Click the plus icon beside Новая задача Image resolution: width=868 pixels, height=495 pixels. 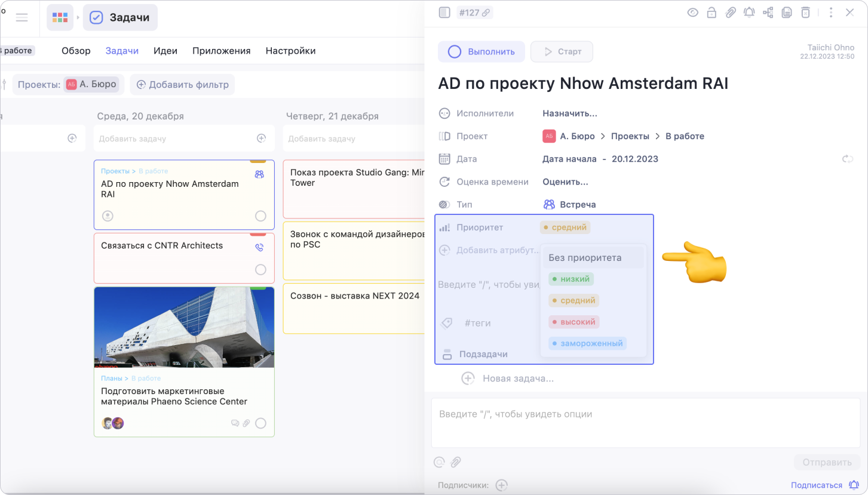(x=468, y=379)
